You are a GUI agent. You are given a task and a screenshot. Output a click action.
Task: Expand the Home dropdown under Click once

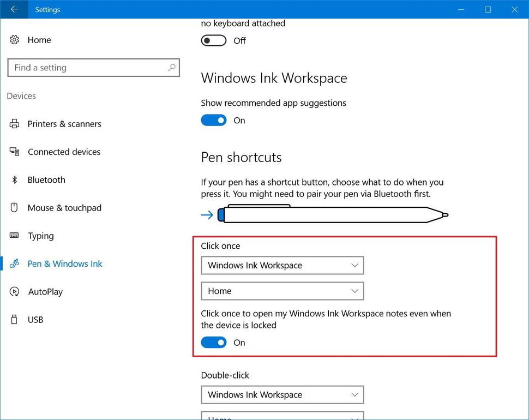(282, 291)
